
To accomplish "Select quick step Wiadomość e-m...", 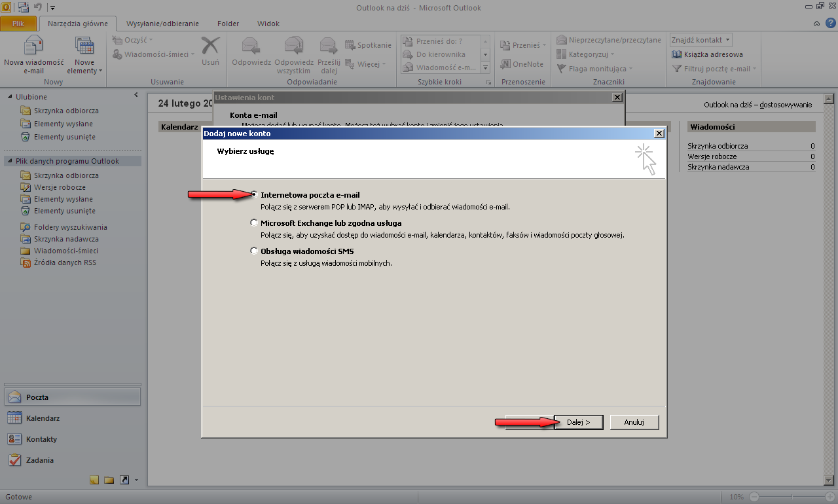I will pos(440,67).
